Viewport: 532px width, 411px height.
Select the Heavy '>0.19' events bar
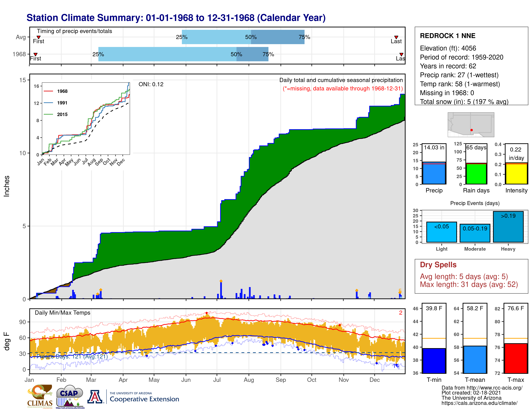[508, 227]
